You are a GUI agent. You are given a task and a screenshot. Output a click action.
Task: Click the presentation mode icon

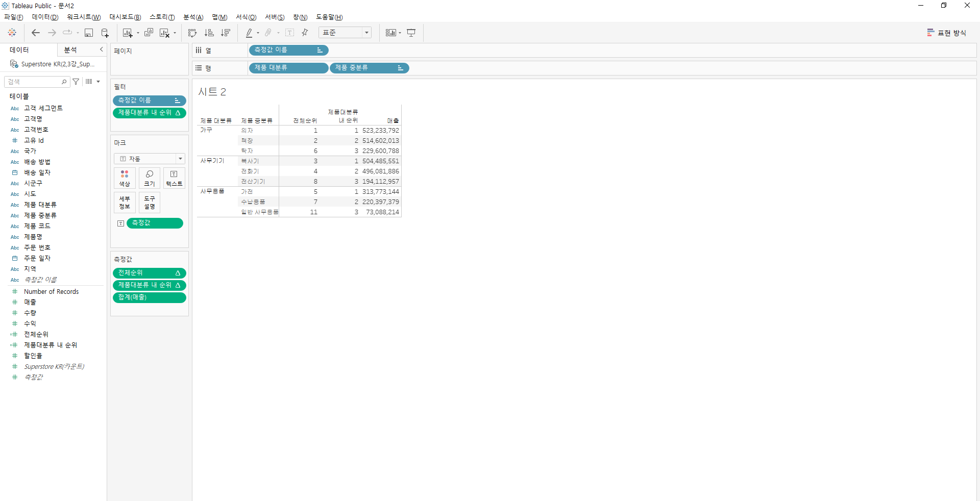point(411,33)
